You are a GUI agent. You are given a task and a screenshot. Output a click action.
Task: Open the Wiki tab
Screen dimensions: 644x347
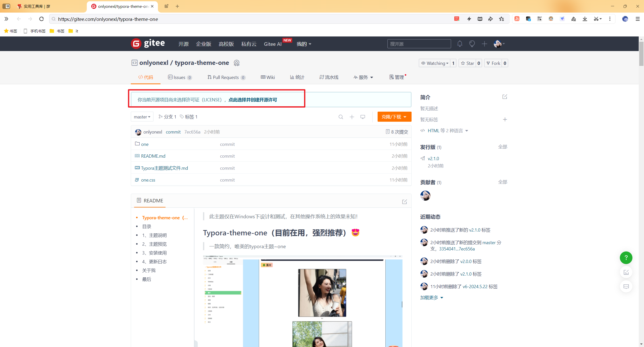(x=268, y=77)
